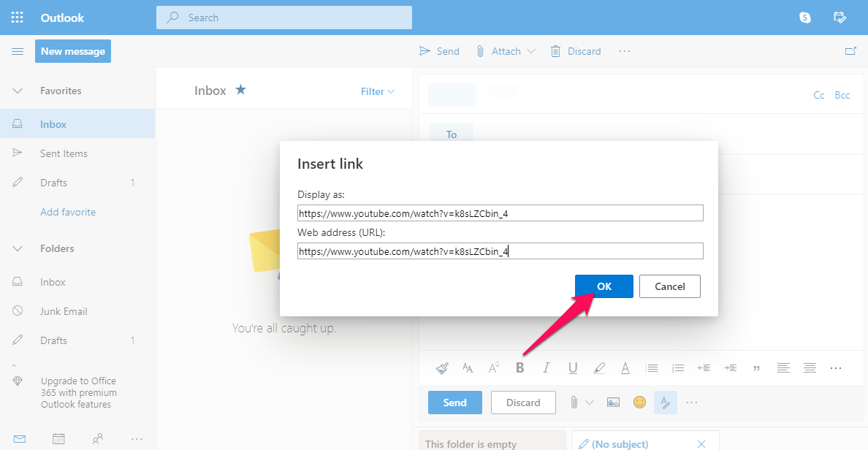Show the Cc field
This screenshot has height=450, width=868.
819,95
